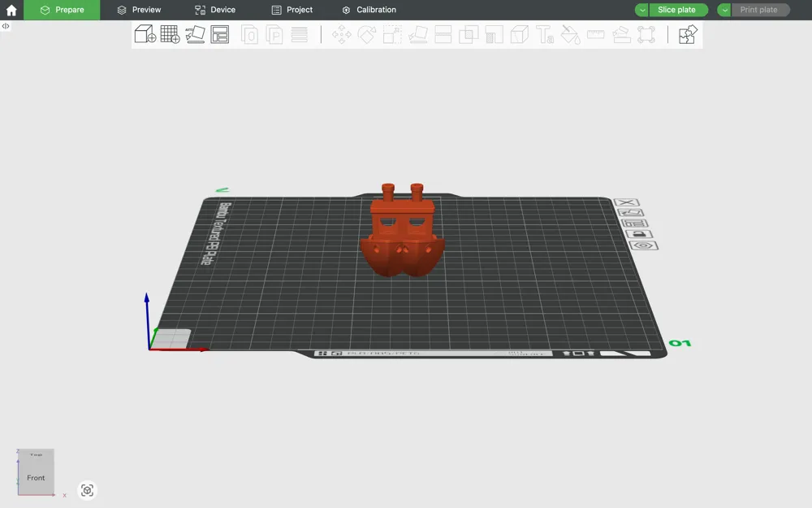This screenshot has width=812, height=508.
Task: Toggle the plate lock icon
Action: tap(639, 234)
